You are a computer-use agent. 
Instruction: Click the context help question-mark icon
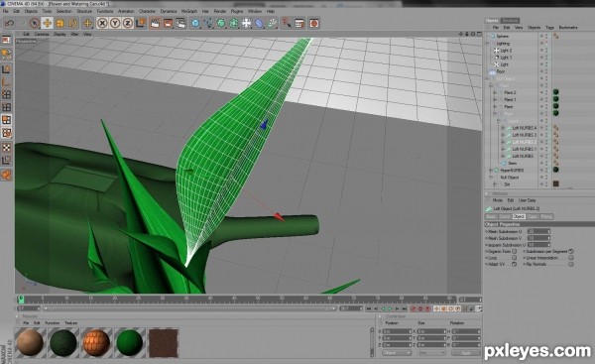(287, 23)
